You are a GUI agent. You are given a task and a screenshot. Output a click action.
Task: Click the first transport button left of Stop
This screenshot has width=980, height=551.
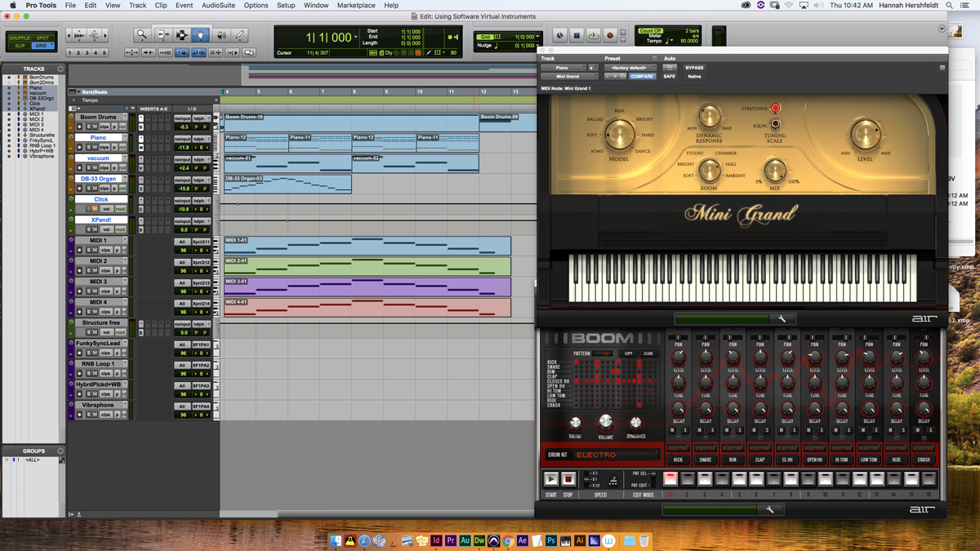click(560, 36)
